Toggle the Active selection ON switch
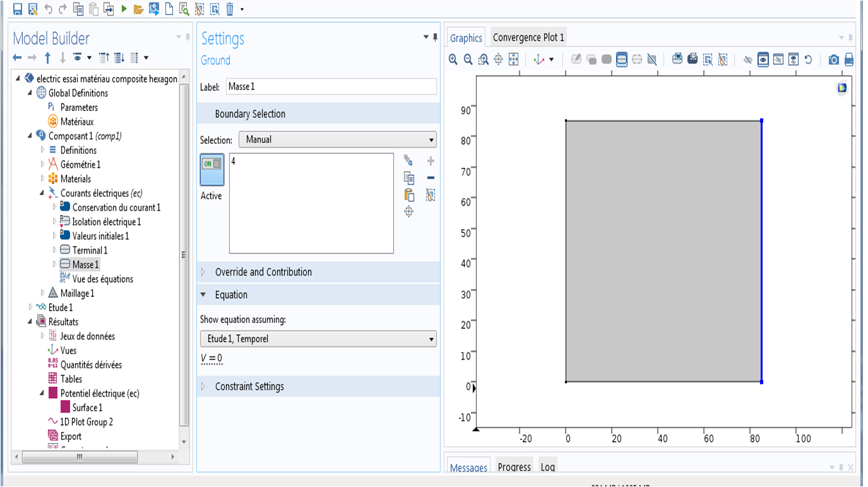 (x=211, y=164)
